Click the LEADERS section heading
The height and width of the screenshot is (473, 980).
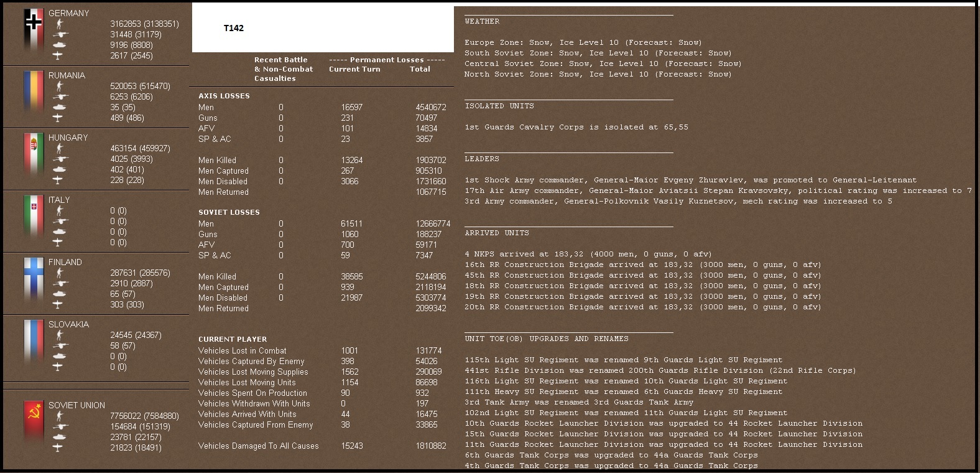point(482,159)
